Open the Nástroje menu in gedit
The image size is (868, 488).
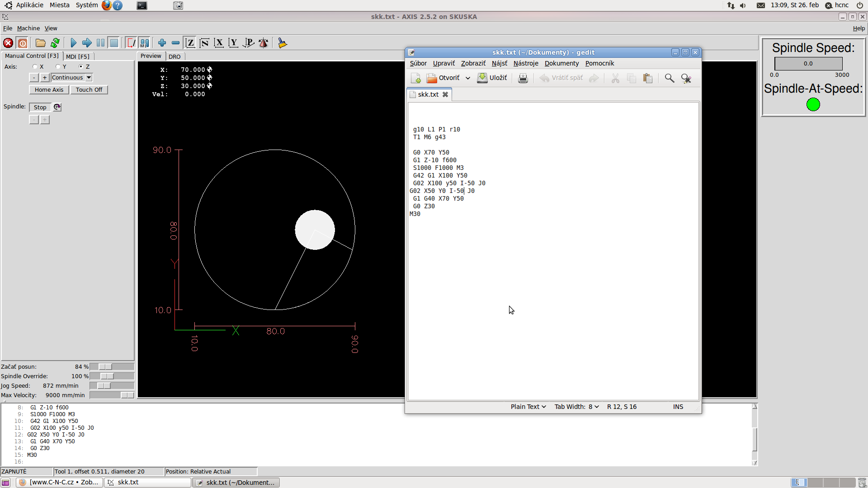point(525,63)
